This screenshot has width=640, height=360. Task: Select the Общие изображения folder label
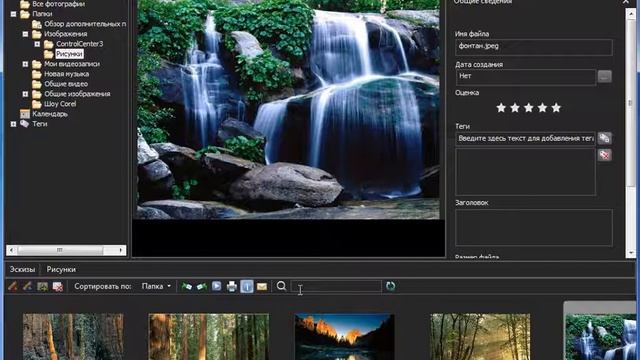click(x=77, y=94)
